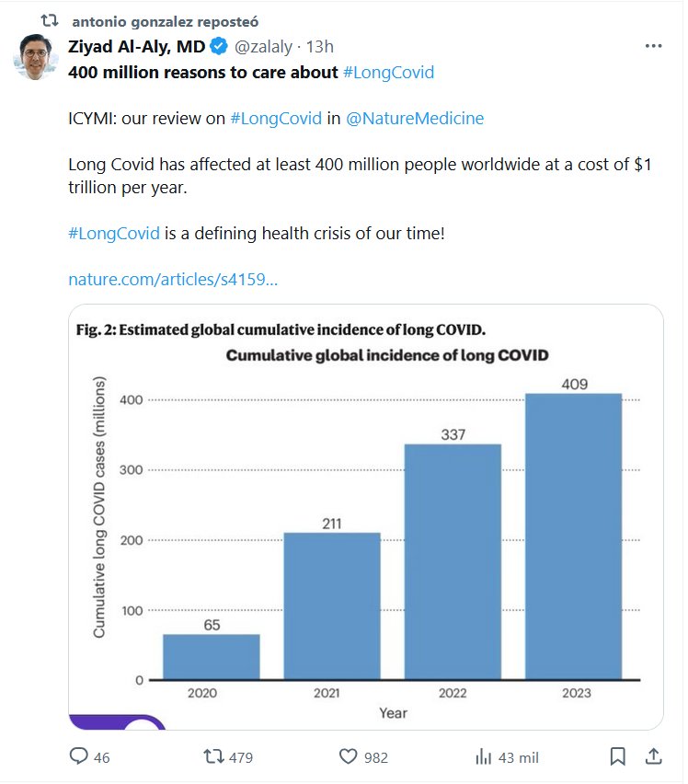Open the nature.com article link
Viewport: 688px width, 784px height.
click(x=173, y=279)
